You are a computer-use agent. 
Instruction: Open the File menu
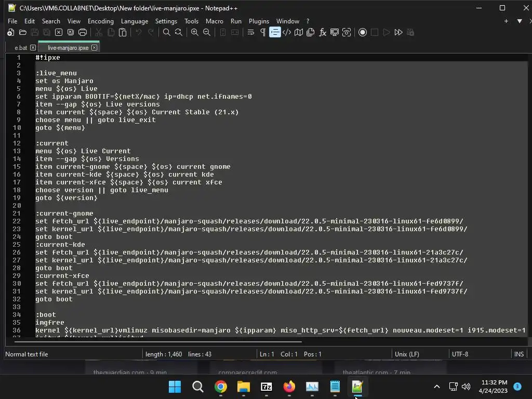(12, 21)
